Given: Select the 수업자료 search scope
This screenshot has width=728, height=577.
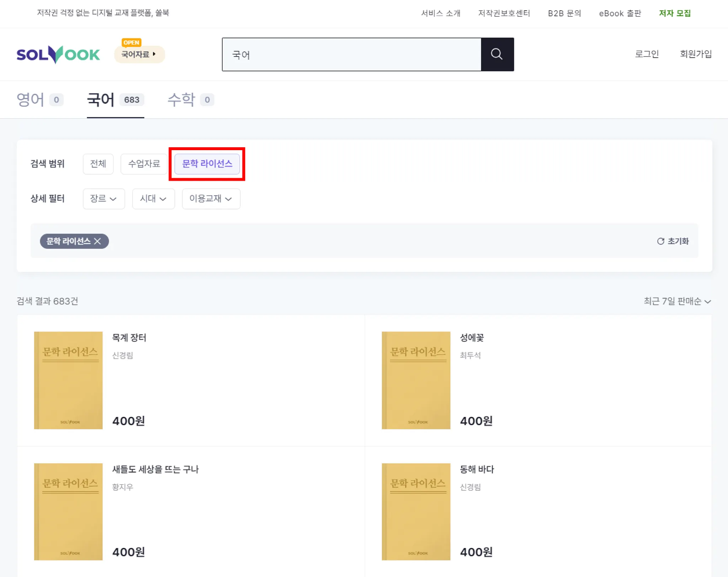Looking at the screenshot, I should [x=144, y=164].
